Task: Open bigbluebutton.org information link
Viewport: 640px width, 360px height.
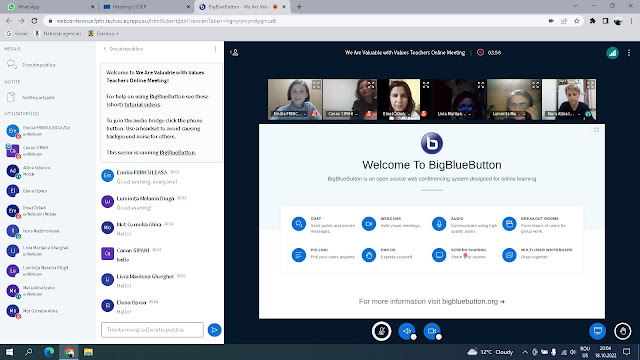Action: coord(432,301)
